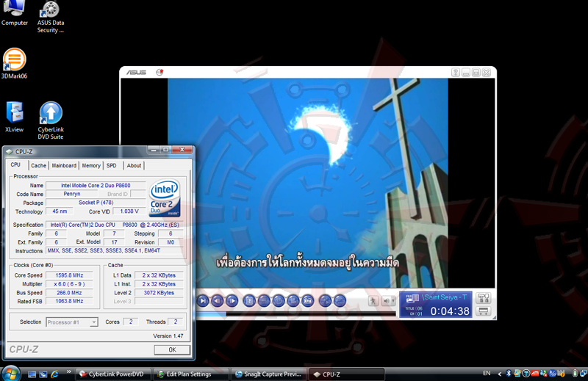Click the processor Name field P8600

pyautogui.click(x=96, y=185)
